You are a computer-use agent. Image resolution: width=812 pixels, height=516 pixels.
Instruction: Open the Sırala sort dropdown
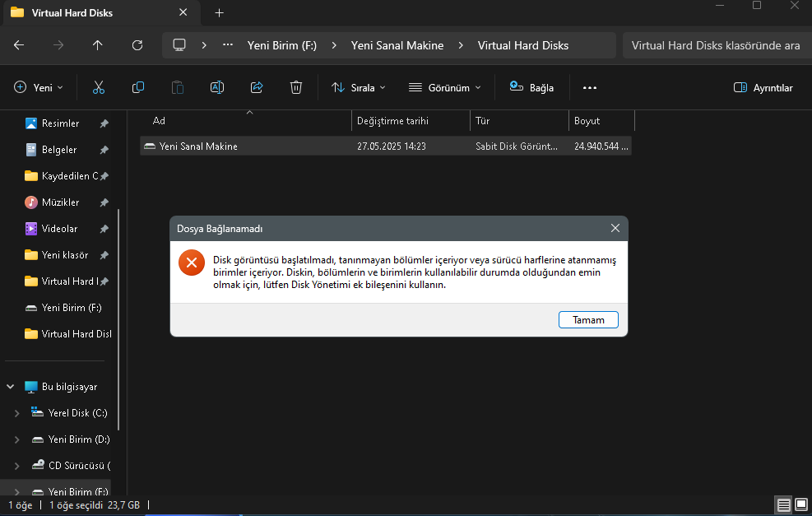coord(358,87)
